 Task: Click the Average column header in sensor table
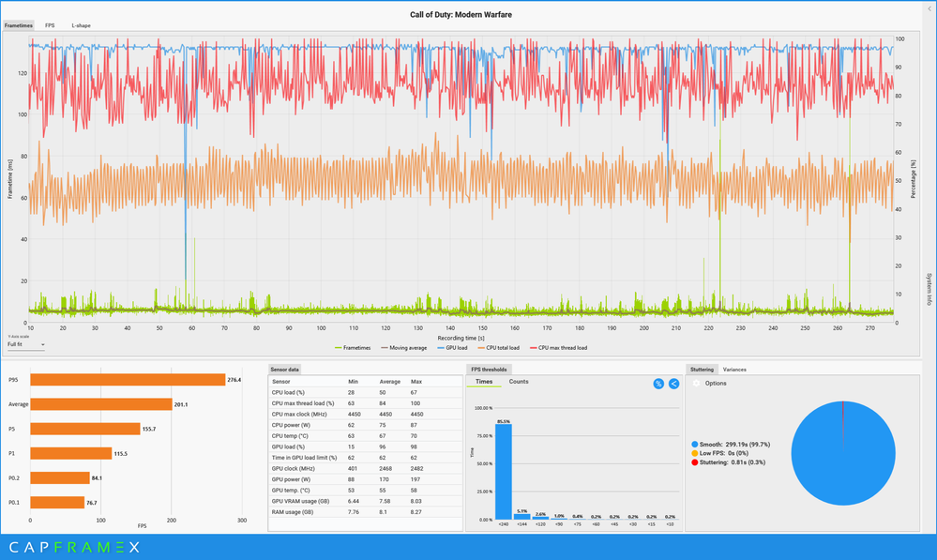click(x=389, y=381)
